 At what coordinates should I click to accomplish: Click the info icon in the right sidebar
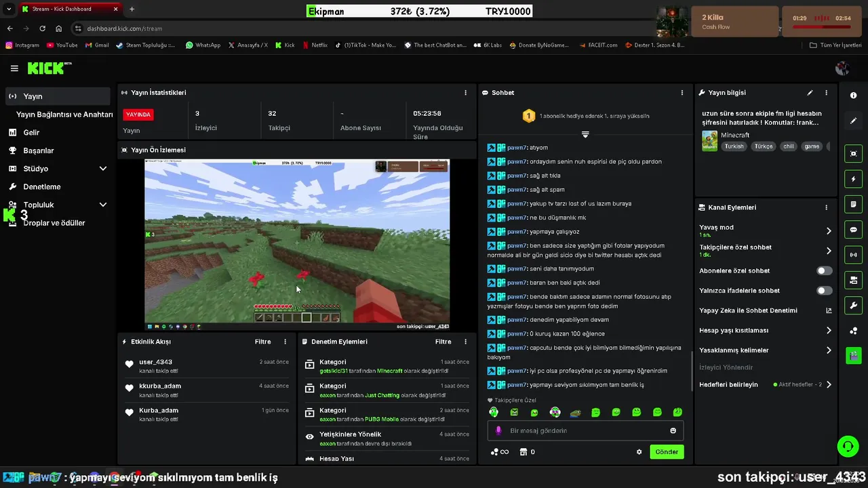click(x=853, y=96)
